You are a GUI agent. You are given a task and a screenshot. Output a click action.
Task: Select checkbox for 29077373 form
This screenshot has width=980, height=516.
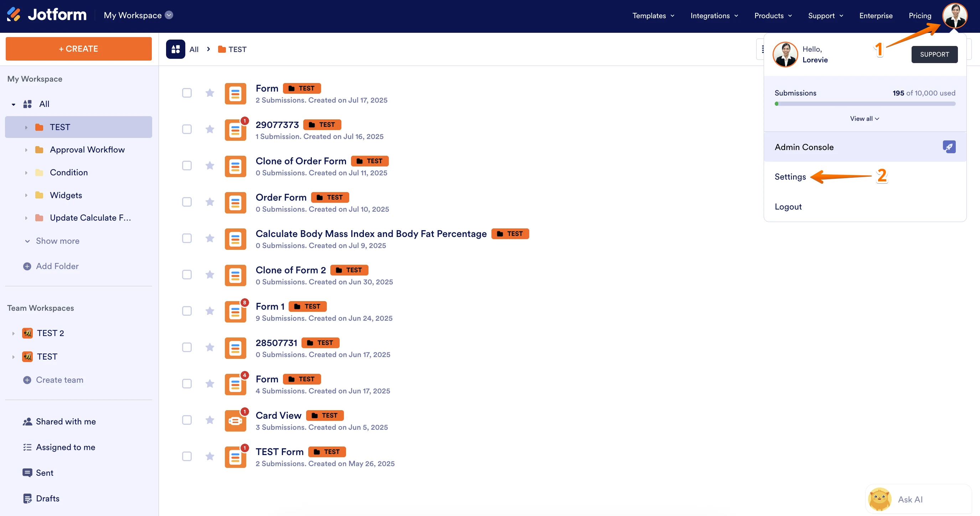pyautogui.click(x=187, y=129)
